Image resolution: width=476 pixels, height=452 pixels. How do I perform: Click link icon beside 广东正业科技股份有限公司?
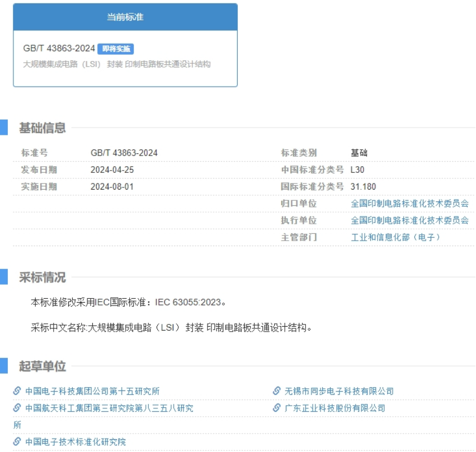pos(276,408)
